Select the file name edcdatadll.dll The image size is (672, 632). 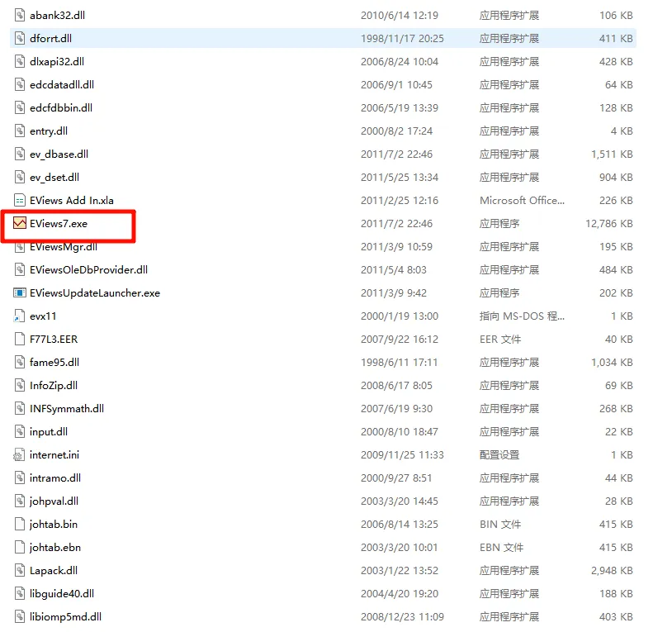click(x=62, y=85)
